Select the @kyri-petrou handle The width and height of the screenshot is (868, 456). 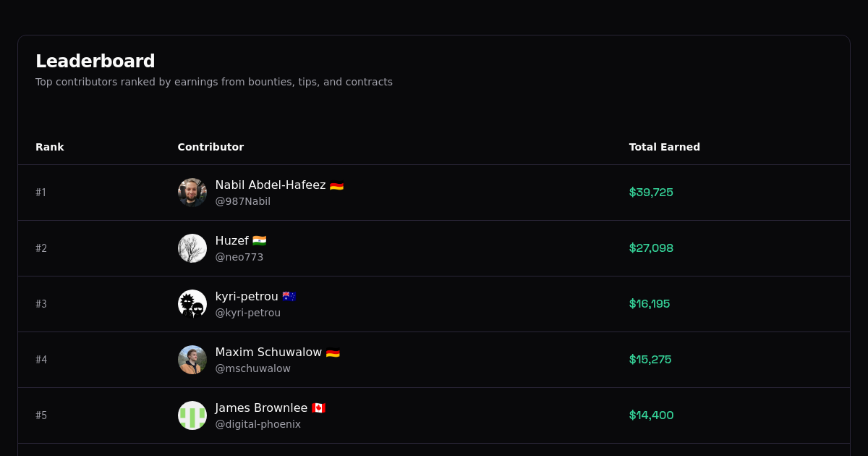coord(248,313)
